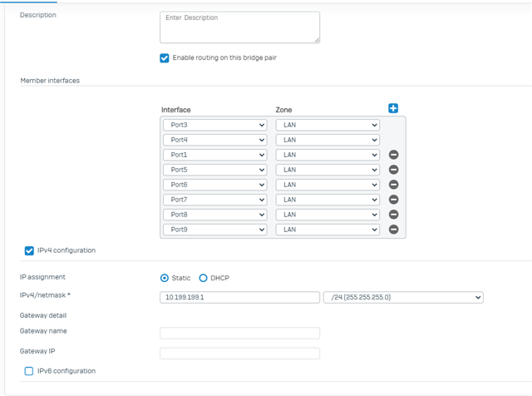Screen dimensions: 532x396
Task: Remove the Port7 member interface
Action: [x=393, y=200]
